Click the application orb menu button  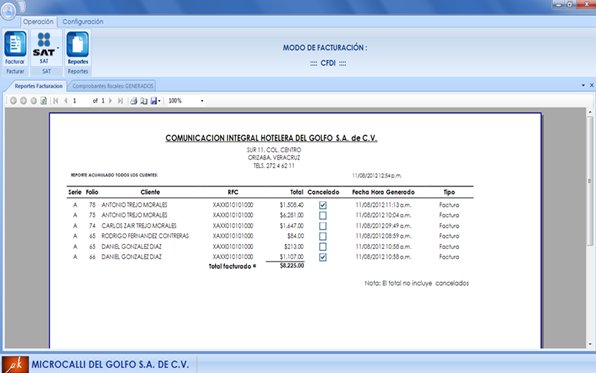(x=8, y=10)
